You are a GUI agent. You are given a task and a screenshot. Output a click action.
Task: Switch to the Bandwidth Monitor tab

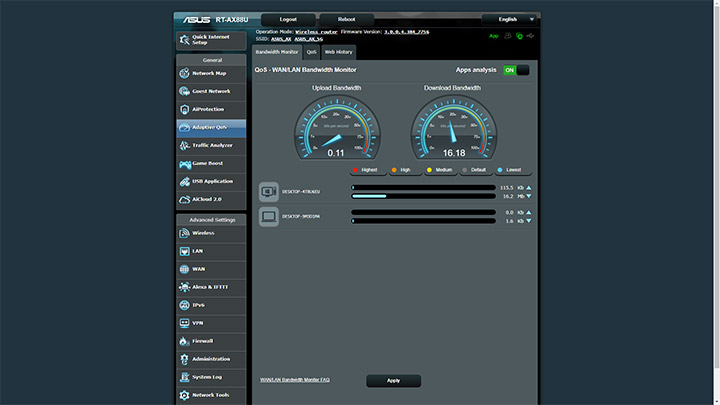[x=277, y=52]
